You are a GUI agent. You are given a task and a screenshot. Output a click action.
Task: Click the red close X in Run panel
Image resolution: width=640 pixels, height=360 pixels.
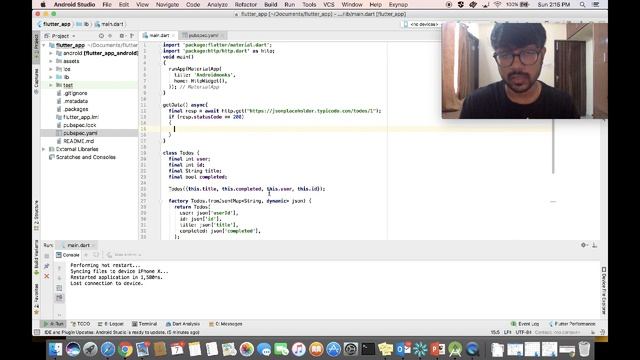[x=47, y=276]
